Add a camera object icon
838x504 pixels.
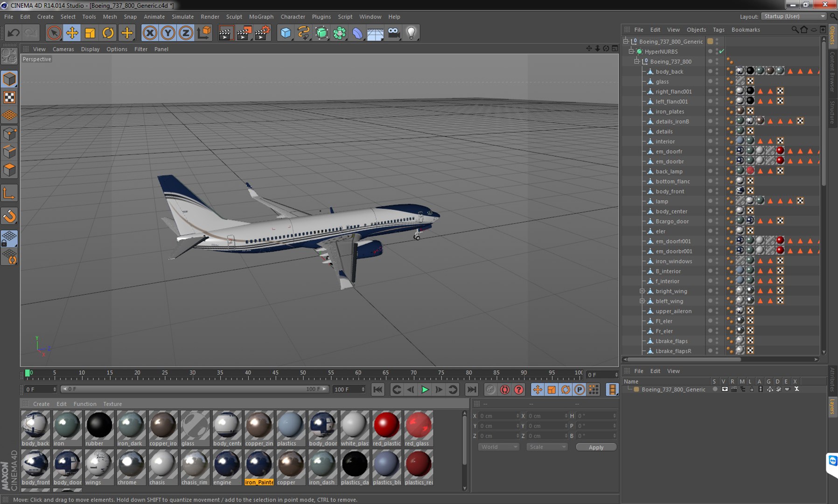[393, 33]
